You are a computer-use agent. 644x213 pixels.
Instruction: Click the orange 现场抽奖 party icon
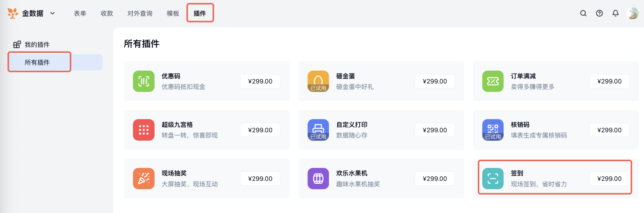(x=144, y=178)
